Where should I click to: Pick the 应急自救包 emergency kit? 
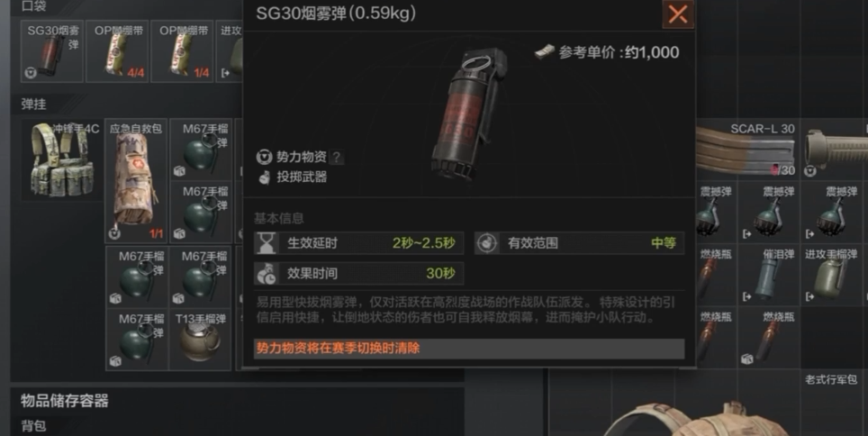point(136,180)
